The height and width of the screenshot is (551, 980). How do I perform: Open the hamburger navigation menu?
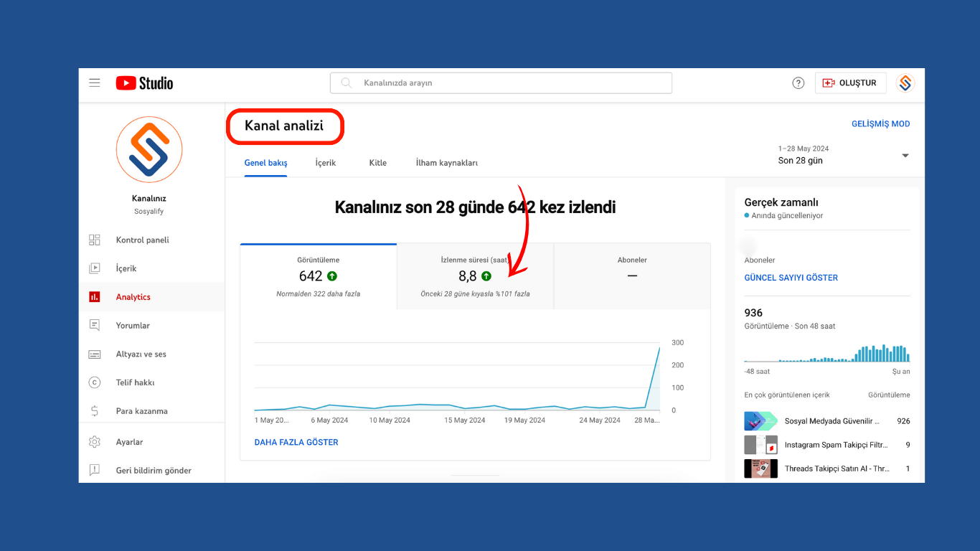[95, 83]
